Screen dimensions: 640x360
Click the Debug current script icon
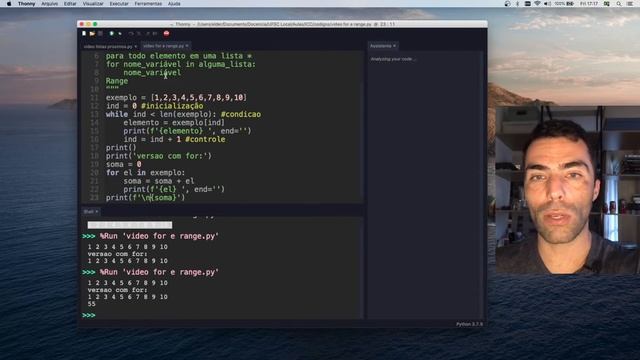(120, 33)
